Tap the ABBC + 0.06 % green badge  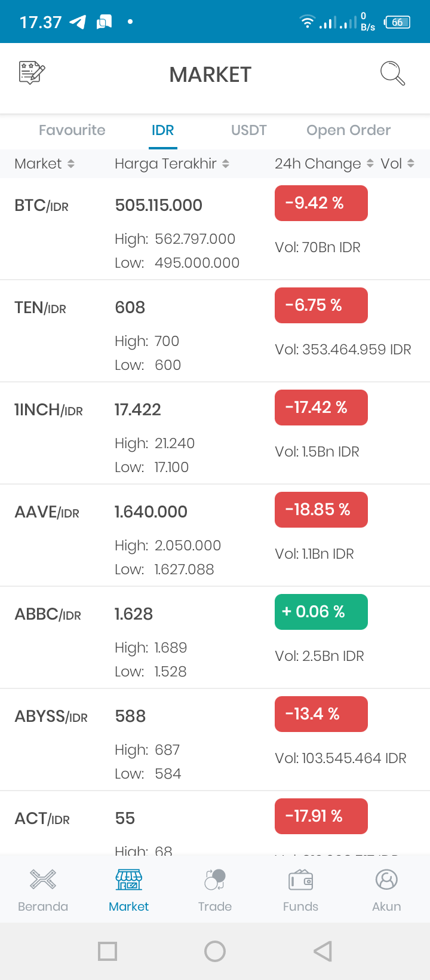[x=321, y=612]
